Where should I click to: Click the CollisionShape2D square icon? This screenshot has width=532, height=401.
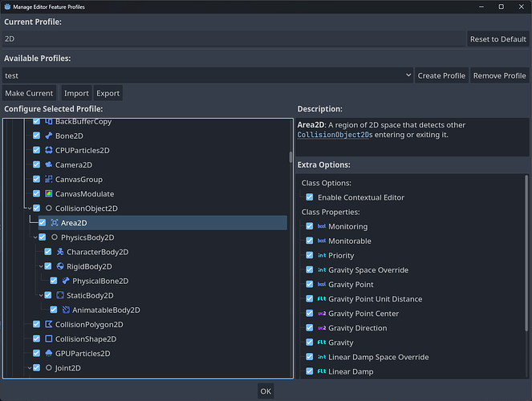(x=48, y=338)
